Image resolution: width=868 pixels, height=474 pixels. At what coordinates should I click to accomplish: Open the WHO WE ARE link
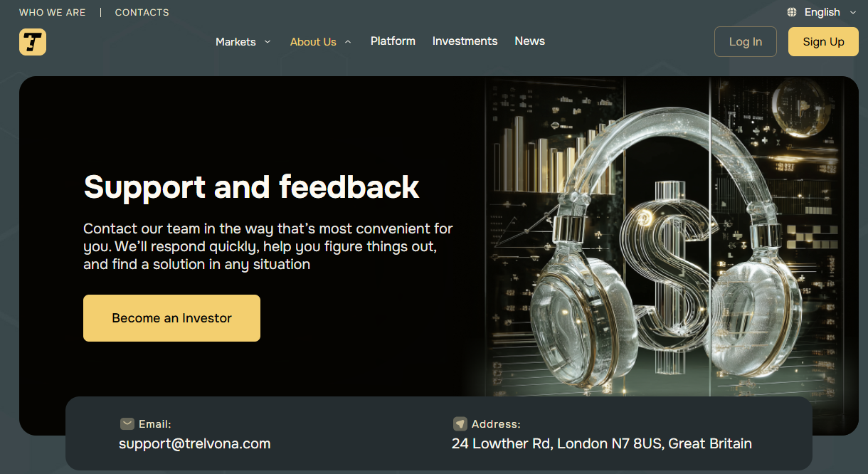coord(53,13)
